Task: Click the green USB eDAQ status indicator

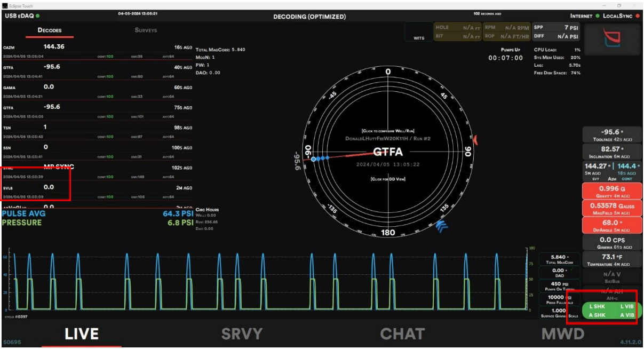Action: pyautogui.click(x=38, y=16)
